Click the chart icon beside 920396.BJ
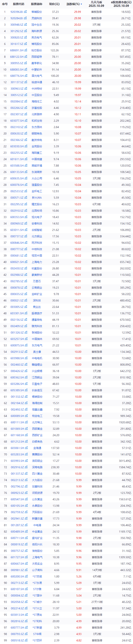This screenshot has width=133, height=644. (x=25, y=12)
